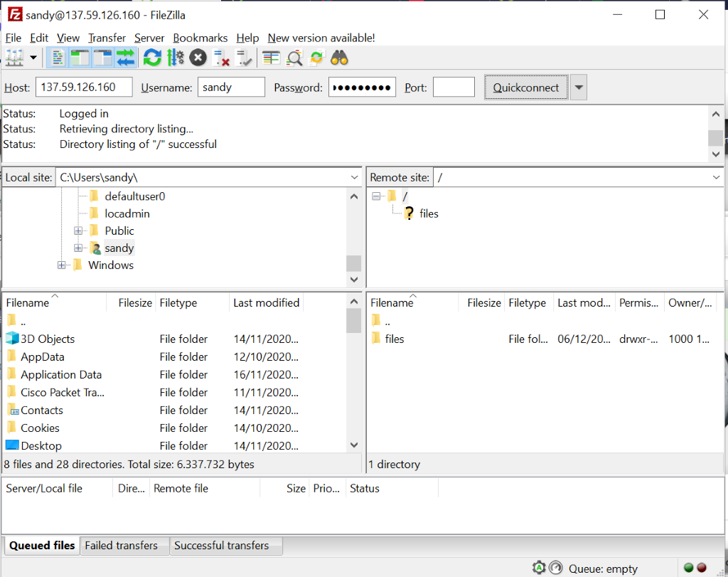Select AppData folder in local list
Screen dimensions: 728x577
42,356
